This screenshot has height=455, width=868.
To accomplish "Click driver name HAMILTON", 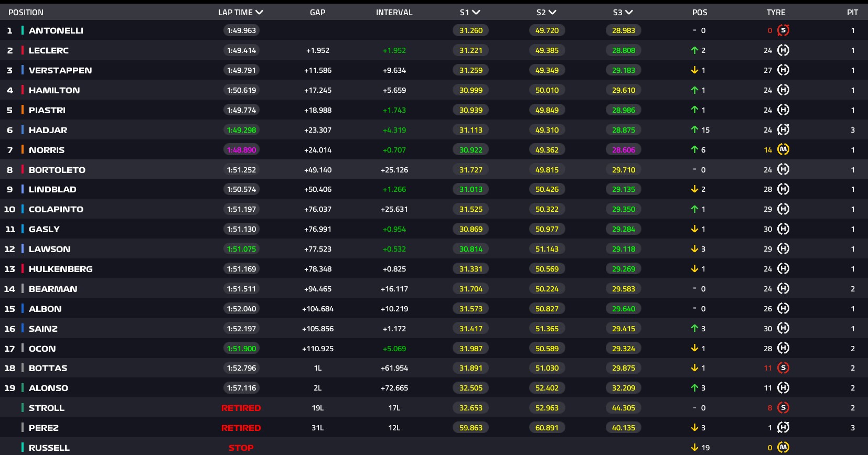I will 55,90.
